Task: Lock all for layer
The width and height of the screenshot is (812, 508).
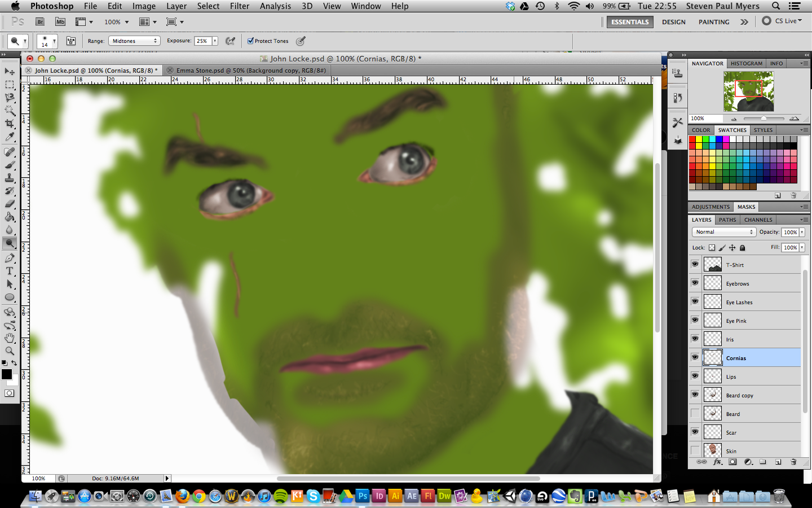Action: click(743, 248)
